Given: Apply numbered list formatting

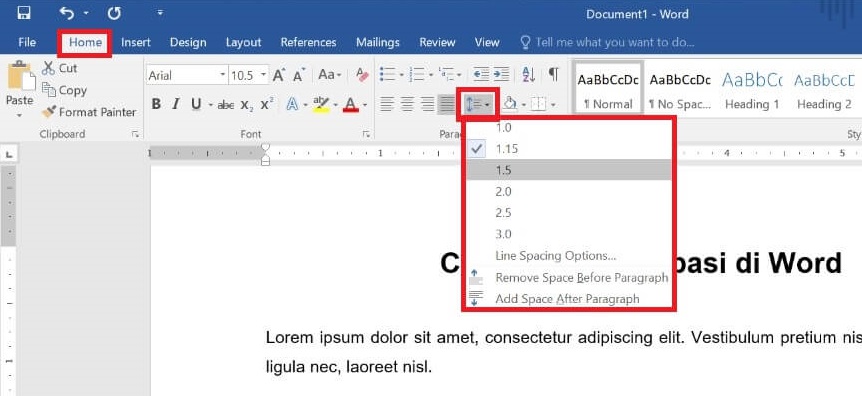Looking at the screenshot, I should pyautogui.click(x=418, y=74).
